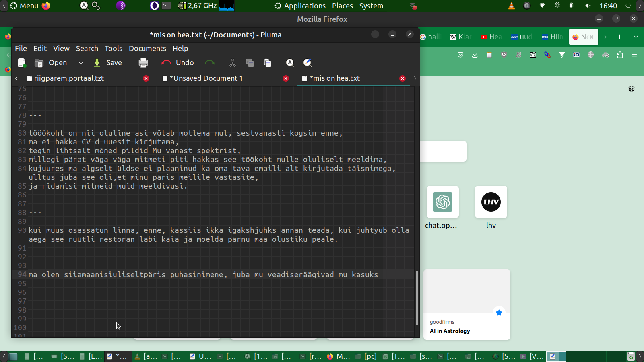Open the uBlock Origin extension icon
The image size is (644, 362).
coord(504,55)
